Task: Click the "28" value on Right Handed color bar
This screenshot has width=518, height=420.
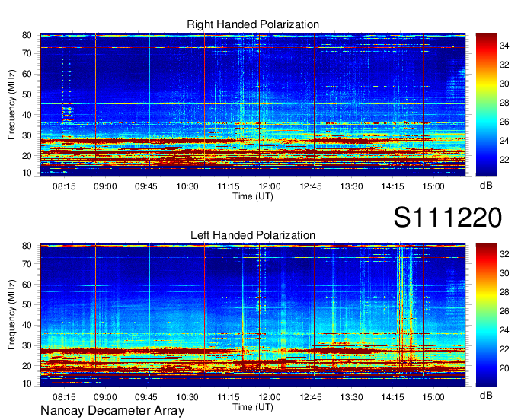Action: pos(504,103)
